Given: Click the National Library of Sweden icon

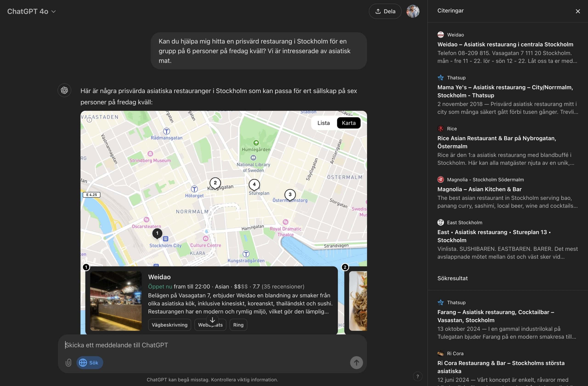Looking at the screenshot, I should point(253,157).
